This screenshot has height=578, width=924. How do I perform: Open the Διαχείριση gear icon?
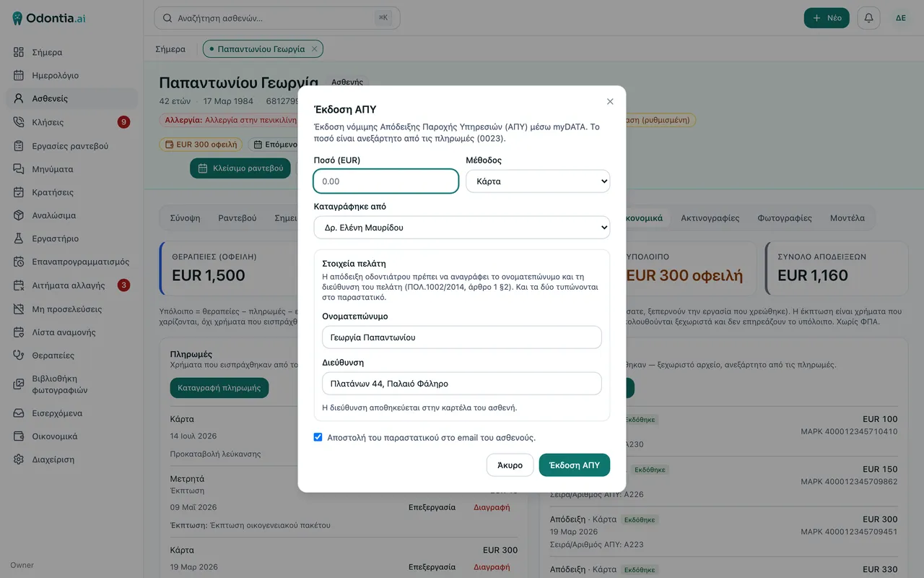pos(19,460)
